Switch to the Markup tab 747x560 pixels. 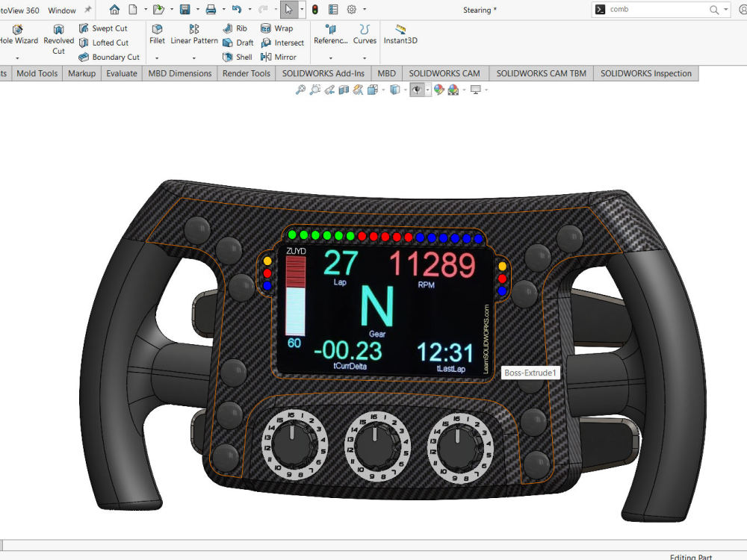82,73
